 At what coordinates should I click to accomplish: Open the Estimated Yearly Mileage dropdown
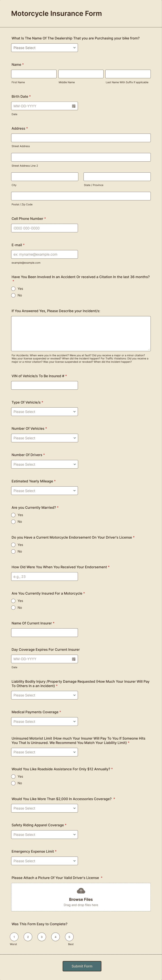pyautogui.click(x=44, y=490)
